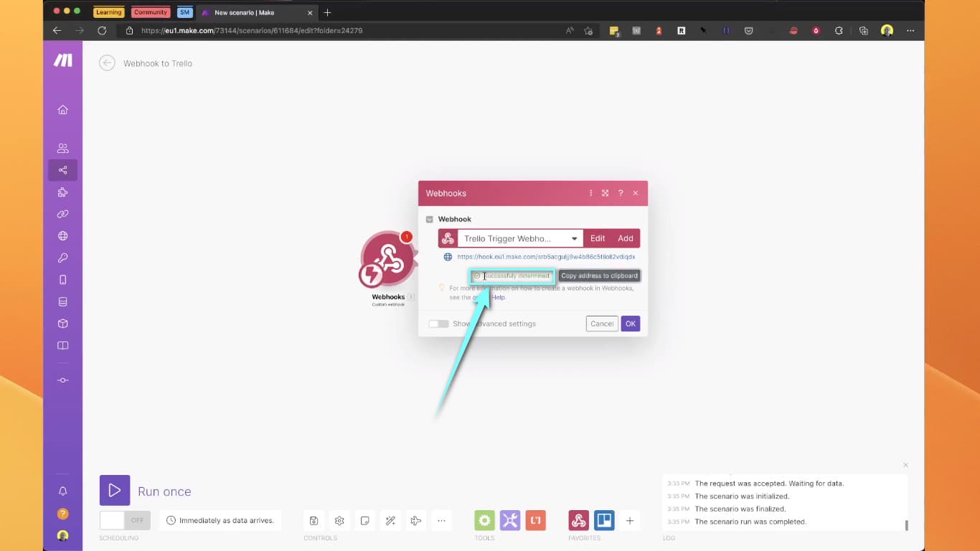Open the user avatar in sidebar
This screenshot has width=980, height=551.
[63, 535]
